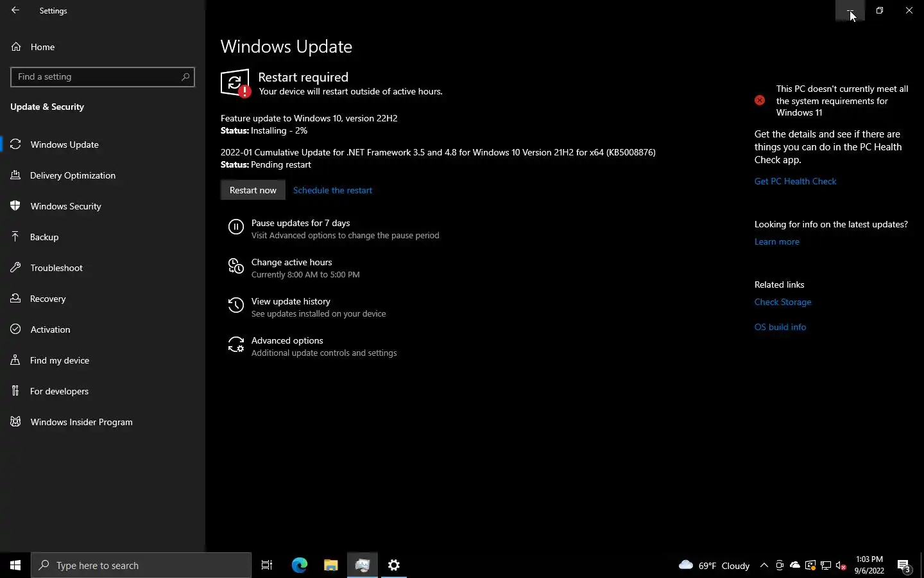Click the magnifier icon in Find a setting
This screenshot has height=578, width=924.
pyautogui.click(x=185, y=77)
